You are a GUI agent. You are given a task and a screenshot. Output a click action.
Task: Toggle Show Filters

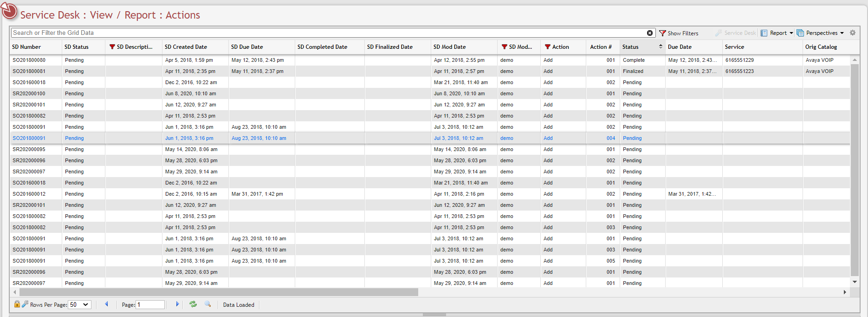(679, 33)
